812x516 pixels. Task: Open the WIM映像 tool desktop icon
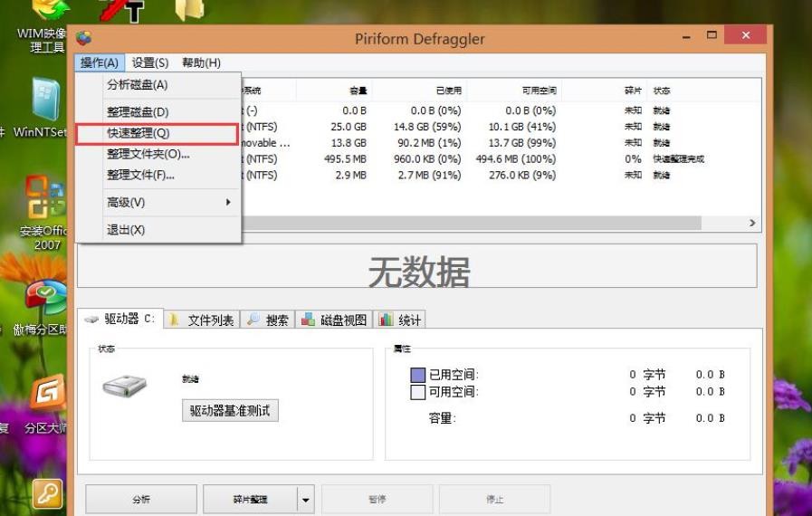point(44,26)
